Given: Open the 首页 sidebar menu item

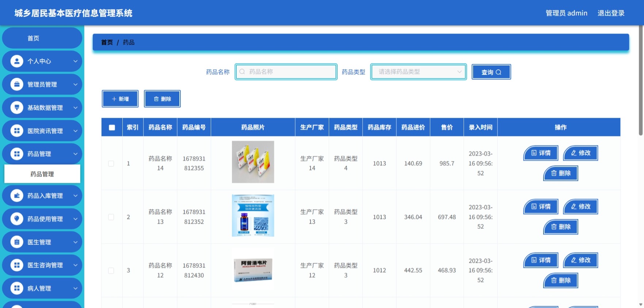Looking at the screenshot, I should (42, 38).
